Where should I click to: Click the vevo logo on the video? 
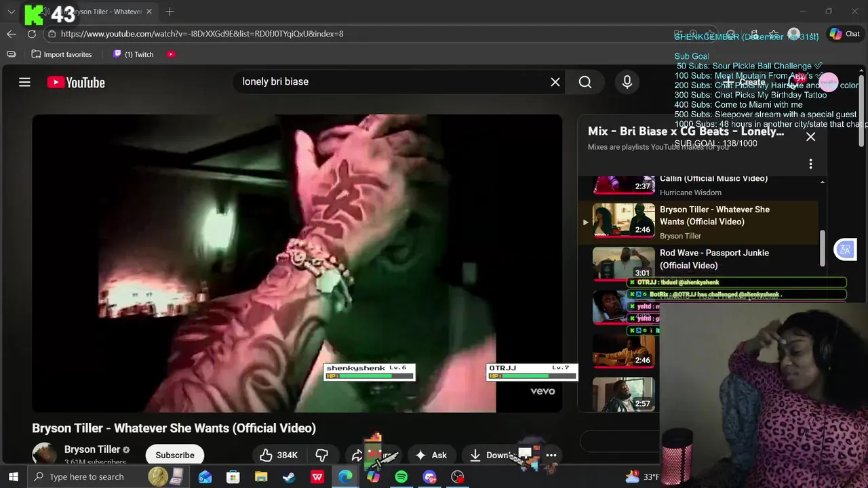[542, 391]
